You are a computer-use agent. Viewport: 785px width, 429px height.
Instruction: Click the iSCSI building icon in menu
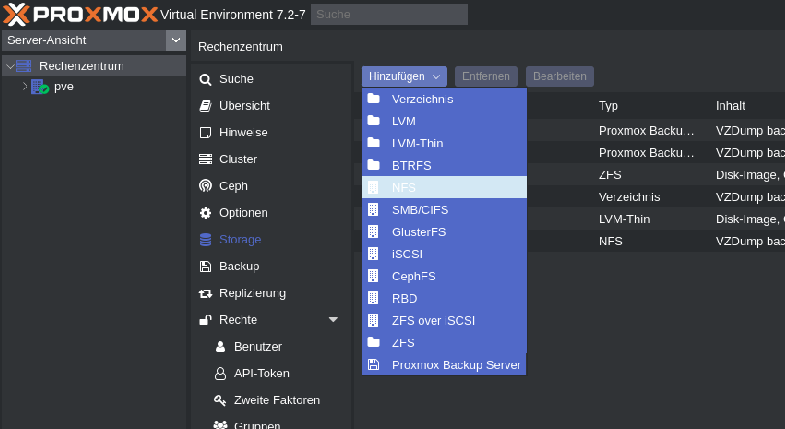coord(373,254)
